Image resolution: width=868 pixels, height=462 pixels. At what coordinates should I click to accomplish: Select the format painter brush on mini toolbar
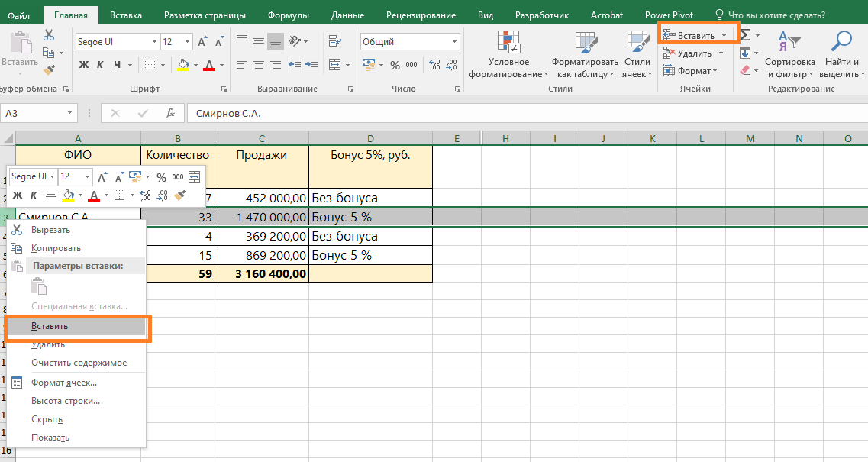pos(180,195)
